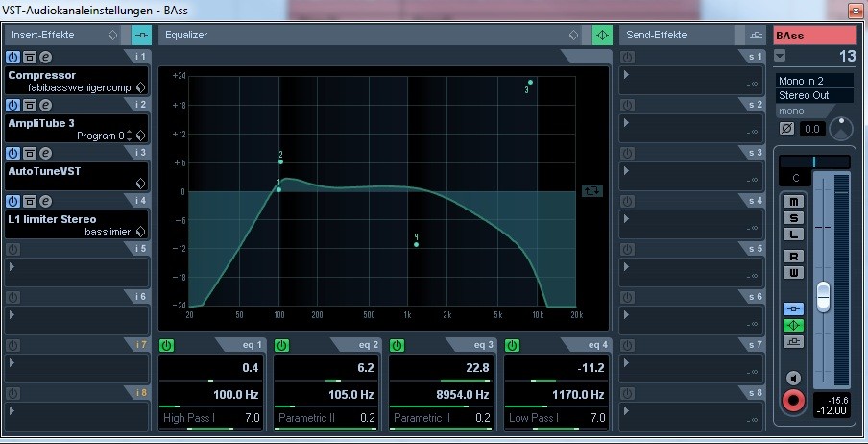Click the channel volume fader handle

(x=823, y=296)
